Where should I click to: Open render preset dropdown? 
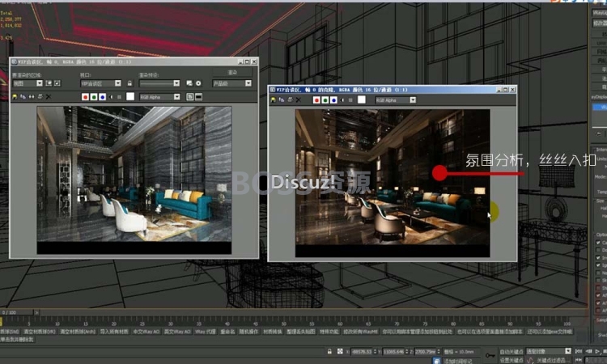pyautogui.click(x=159, y=83)
